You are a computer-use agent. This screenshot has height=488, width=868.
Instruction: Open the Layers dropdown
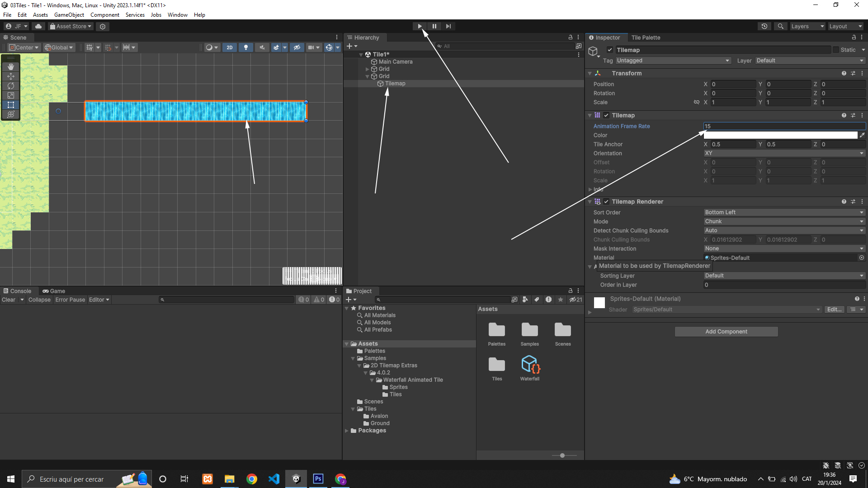(x=807, y=26)
